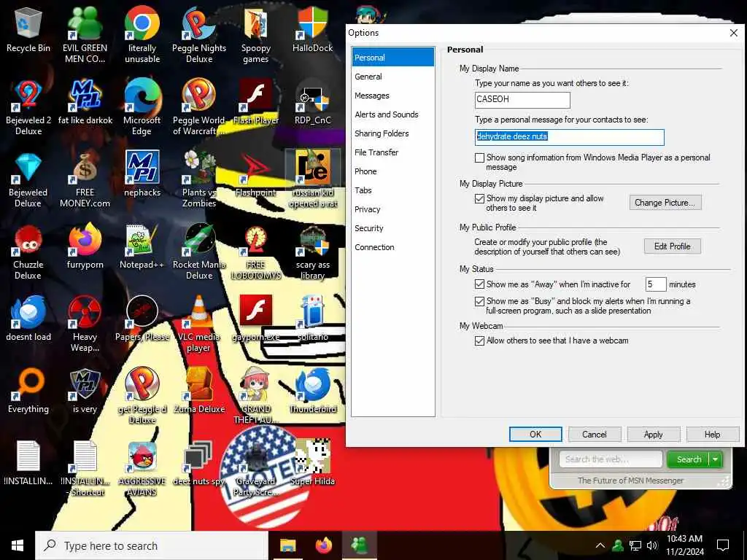Toggle Show me as Away when inactive
747x560 pixels.
480,284
